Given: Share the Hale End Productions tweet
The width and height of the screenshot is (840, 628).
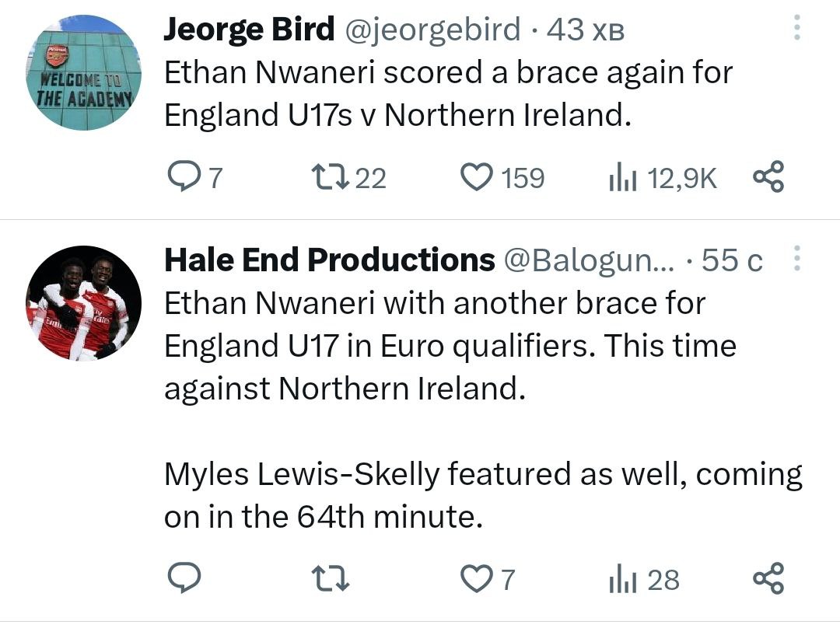Looking at the screenshot, I should [768, 579].
